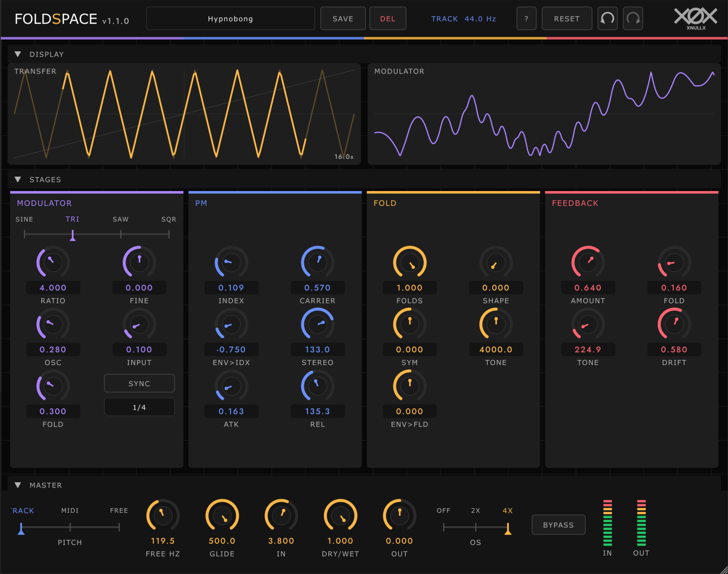The image size is (728, 574).
Task: Toggle the SYNC button
Action: [139, 383]
